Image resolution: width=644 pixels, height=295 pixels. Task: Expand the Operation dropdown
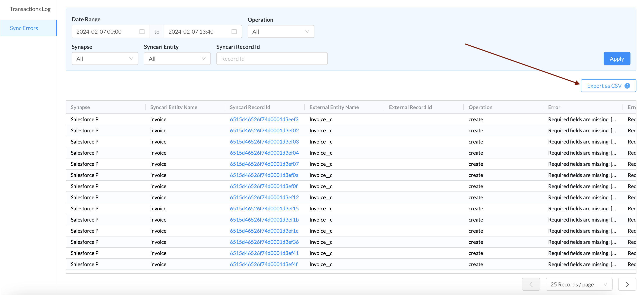point(281,31)
